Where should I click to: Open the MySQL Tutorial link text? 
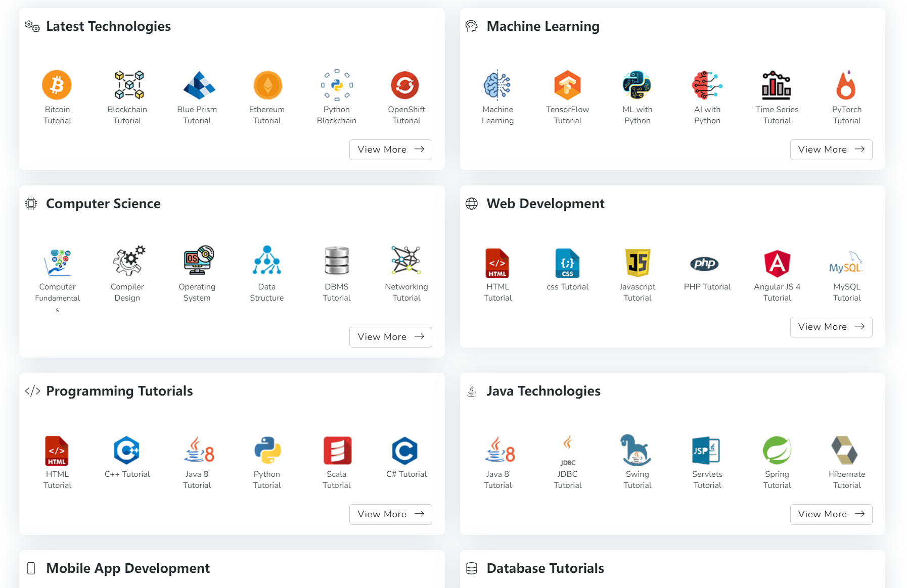tap(846, 292)
